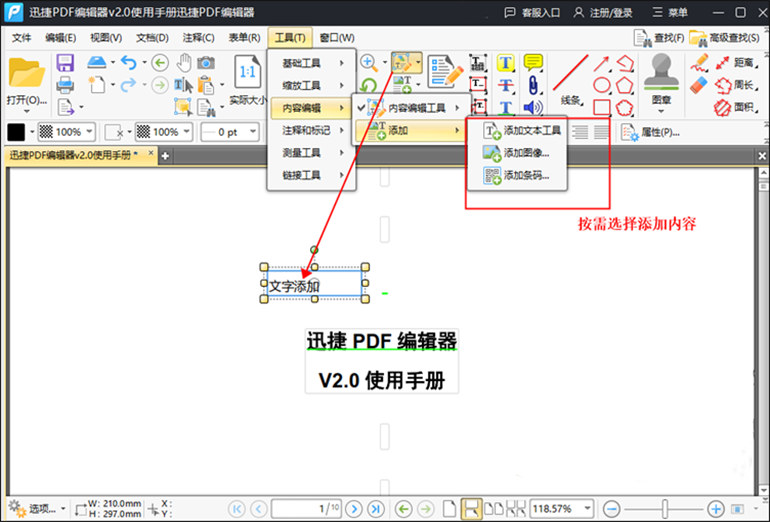The image size is (770, 522).
Task: Open the first 100% opacity dropdown
Action: (89, 132)
